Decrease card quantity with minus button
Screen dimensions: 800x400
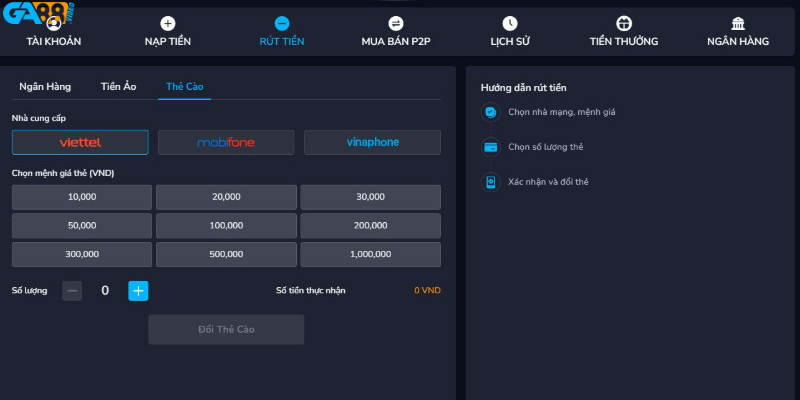click(72, 291)
